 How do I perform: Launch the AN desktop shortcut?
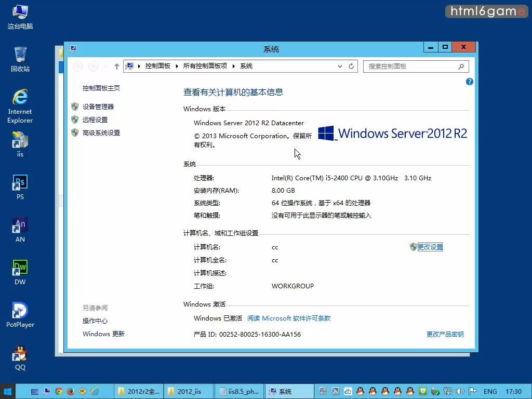click(20, 230)
